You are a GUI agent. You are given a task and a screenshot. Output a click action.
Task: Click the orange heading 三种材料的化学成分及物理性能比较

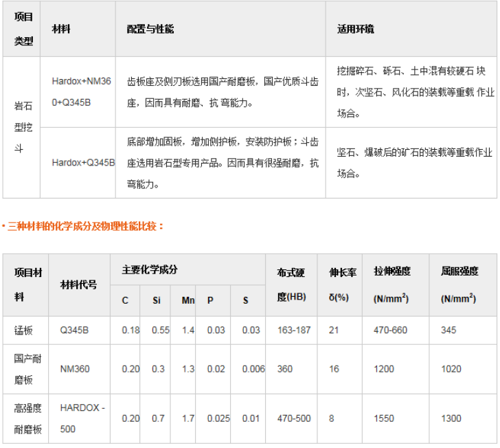point(85,225)
